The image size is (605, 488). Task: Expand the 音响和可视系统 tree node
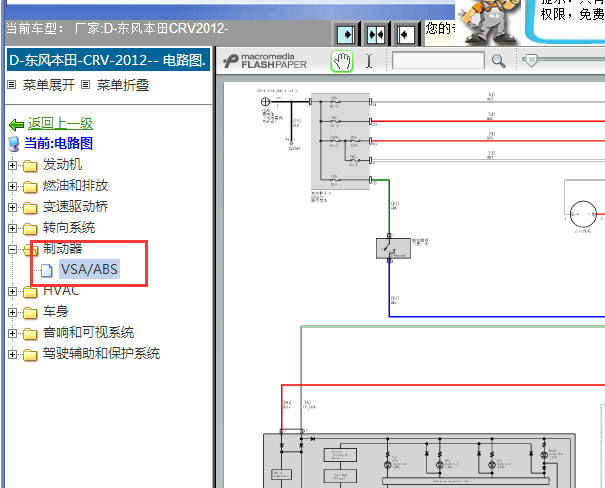pyautogui.click(x=12, y=333)
